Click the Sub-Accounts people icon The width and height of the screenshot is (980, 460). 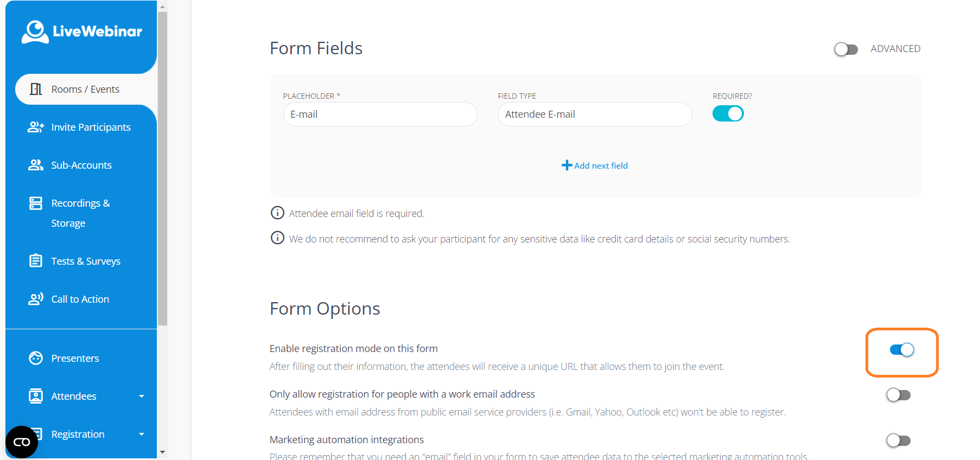36,165
